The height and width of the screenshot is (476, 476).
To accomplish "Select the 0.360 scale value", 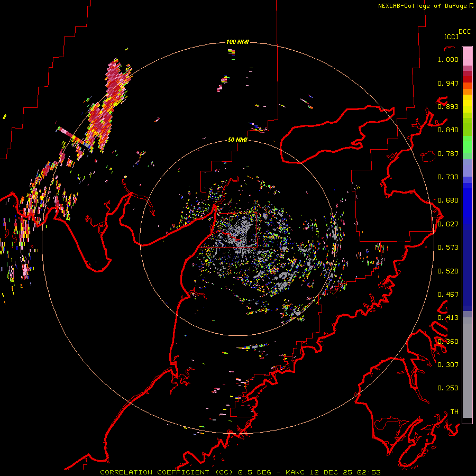I will pos(448,342).
